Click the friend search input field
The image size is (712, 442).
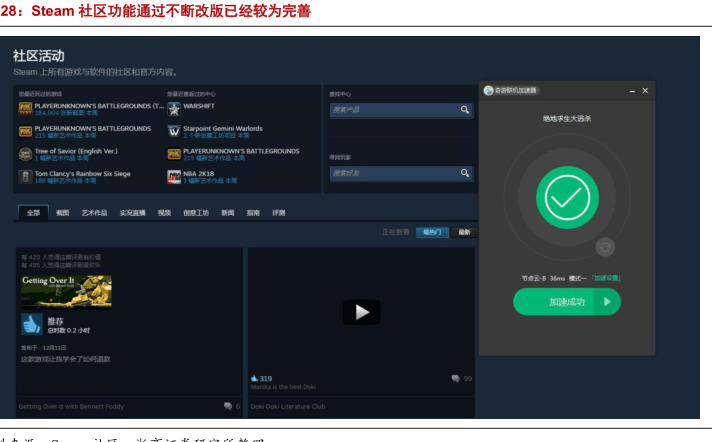[x=401, y=173]
